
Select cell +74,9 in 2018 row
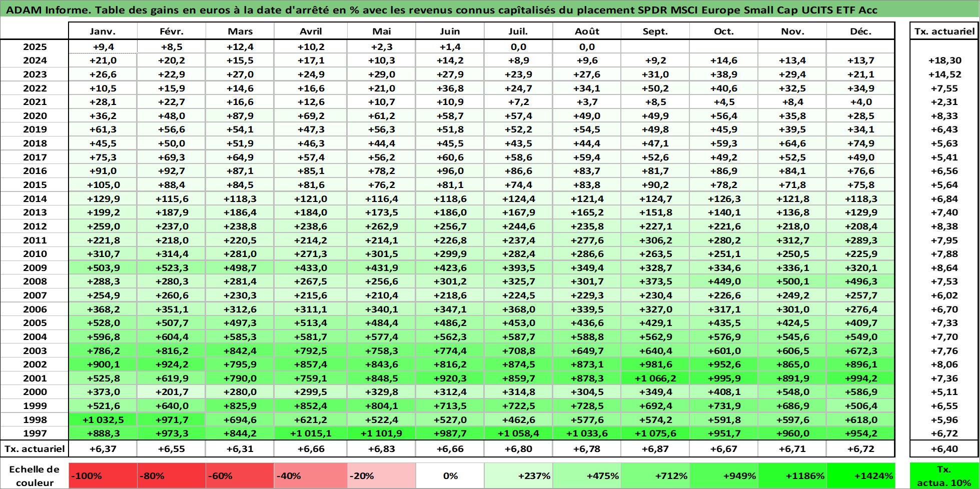[x=861, y=143]
